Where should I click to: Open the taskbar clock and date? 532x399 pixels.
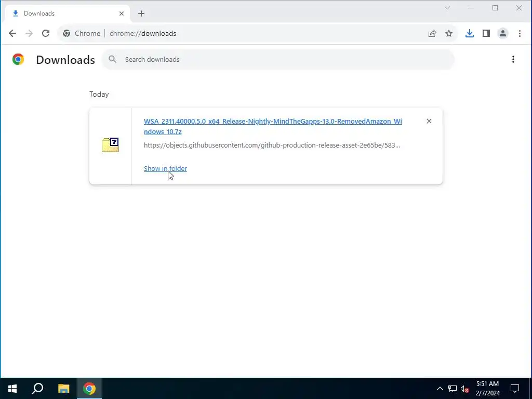point(487,389)
